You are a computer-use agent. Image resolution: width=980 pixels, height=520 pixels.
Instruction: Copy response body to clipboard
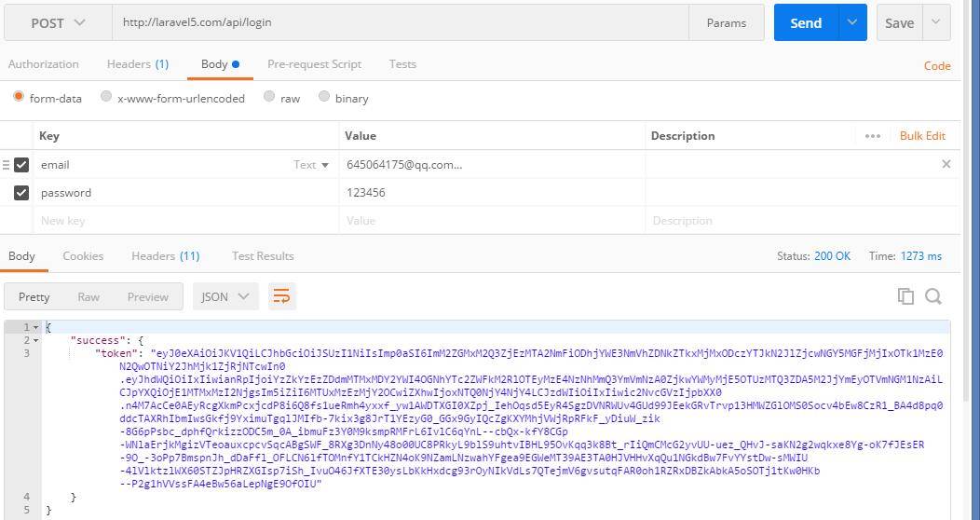point(905,296)
